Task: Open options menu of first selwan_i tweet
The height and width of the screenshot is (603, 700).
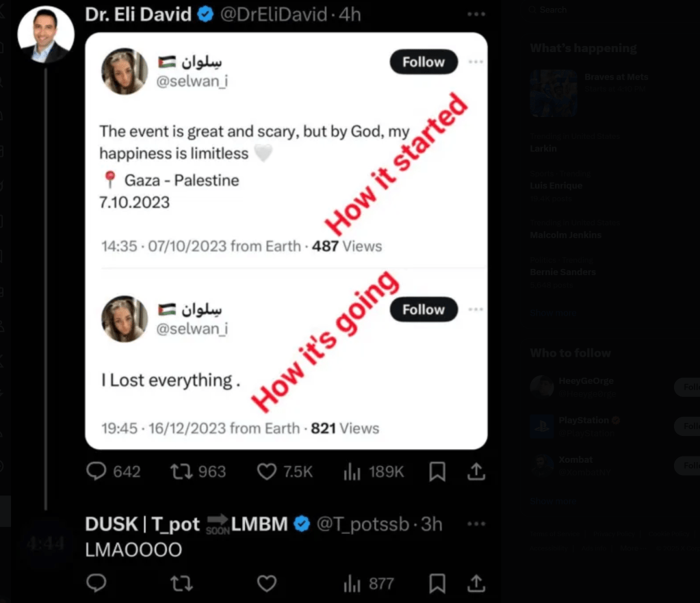Action: coord(476,62)
